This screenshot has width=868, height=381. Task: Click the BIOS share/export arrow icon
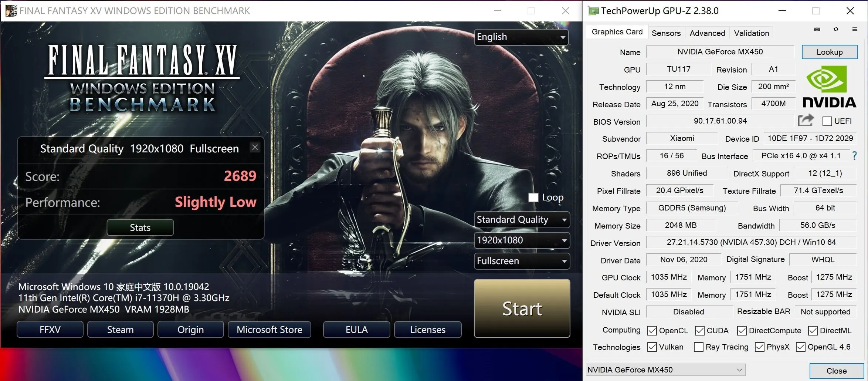click(x=806, y=120)
